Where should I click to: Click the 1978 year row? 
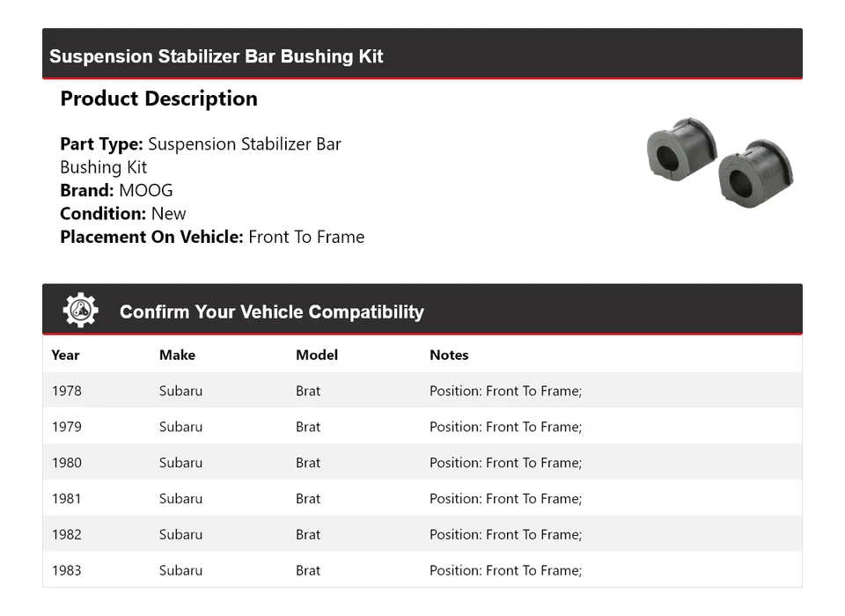tap(66, 391)
